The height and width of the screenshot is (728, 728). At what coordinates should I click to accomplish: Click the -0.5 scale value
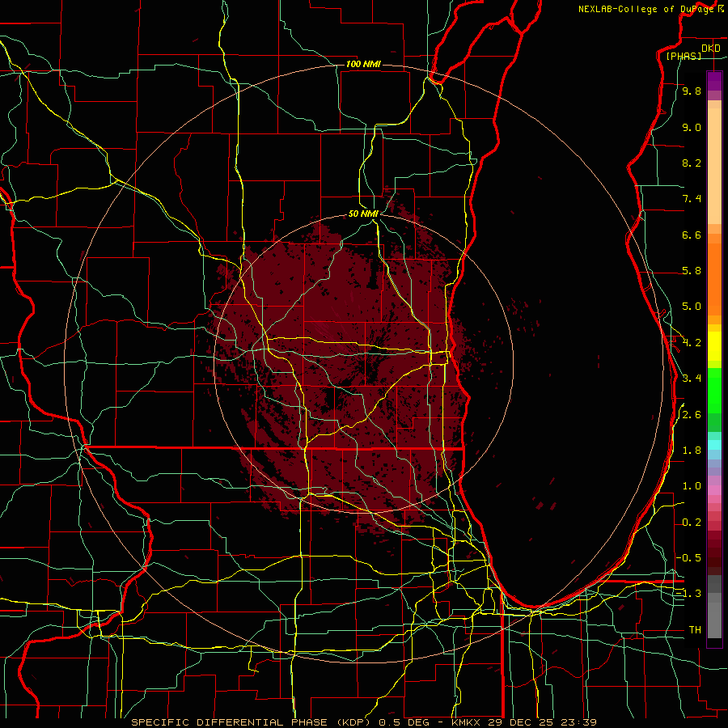pos(688,558)
